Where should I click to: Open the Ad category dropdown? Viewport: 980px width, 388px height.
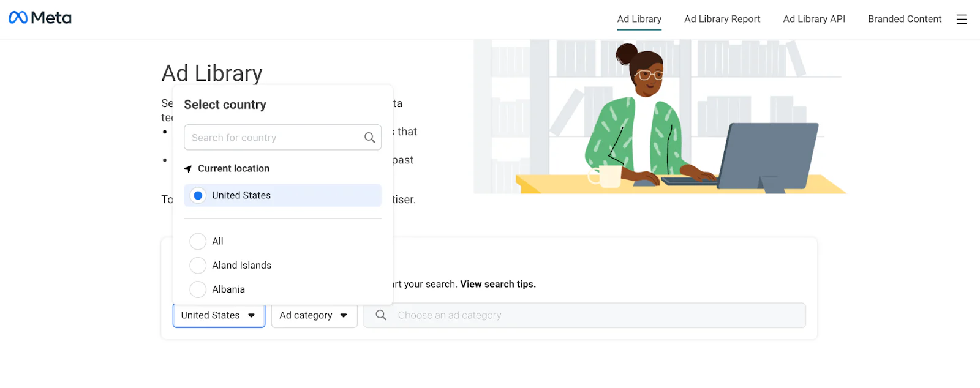(314, 315)
